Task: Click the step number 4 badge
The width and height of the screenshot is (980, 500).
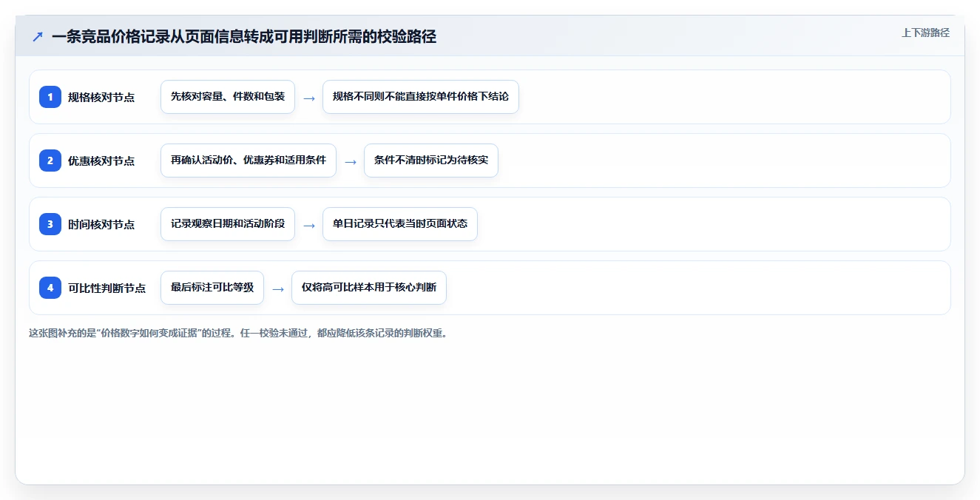Action: click(x=50, y=288)
